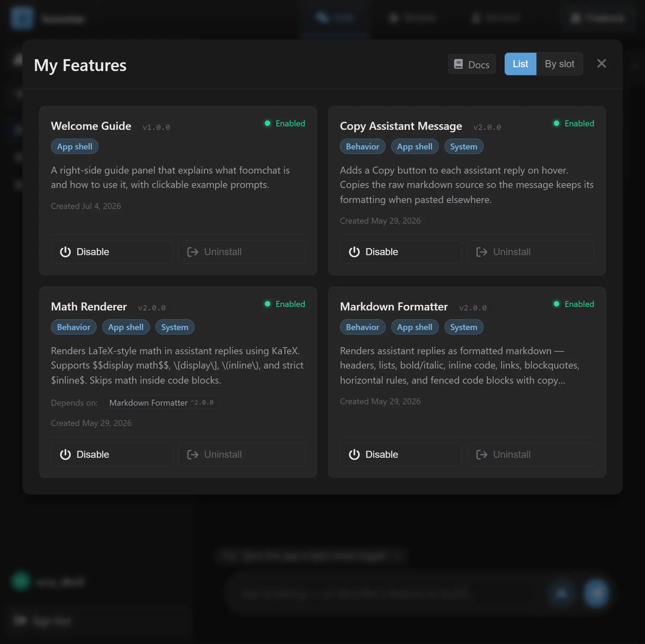Switch to List view

click(520, 64)
